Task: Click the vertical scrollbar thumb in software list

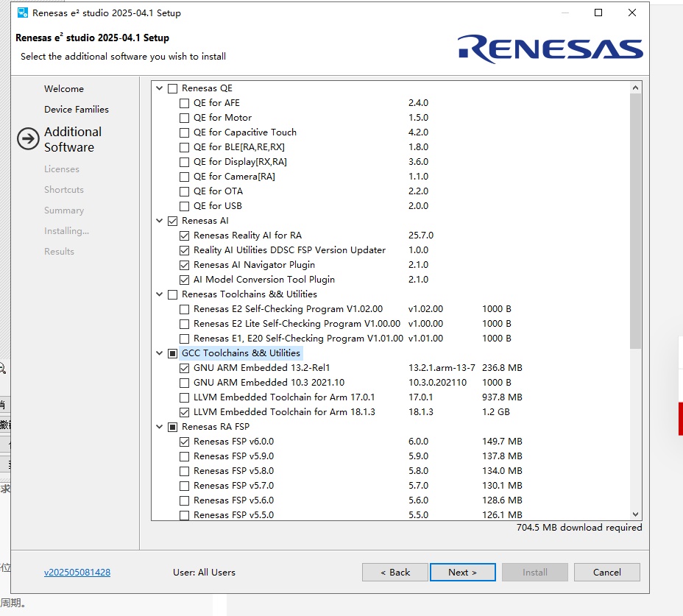Action: click(635, 221)
